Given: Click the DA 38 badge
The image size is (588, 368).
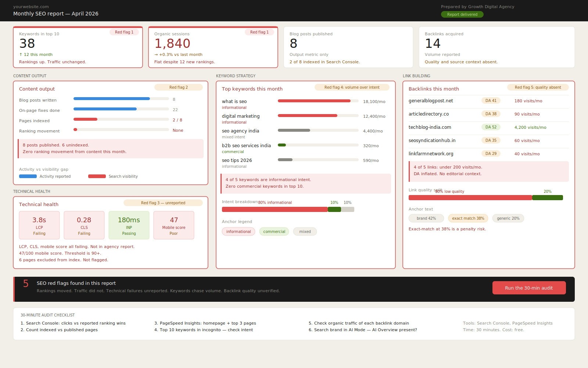Looking at the screenshot, I should (x=491, y=114).
